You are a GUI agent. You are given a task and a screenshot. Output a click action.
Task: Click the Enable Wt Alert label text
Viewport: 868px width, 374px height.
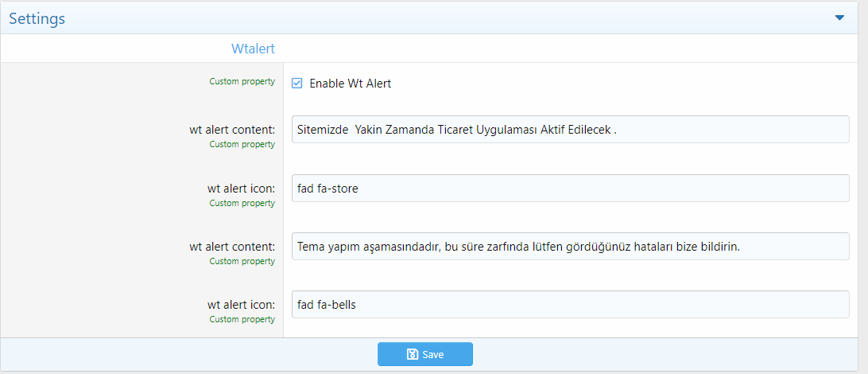(x=351, y=84)
